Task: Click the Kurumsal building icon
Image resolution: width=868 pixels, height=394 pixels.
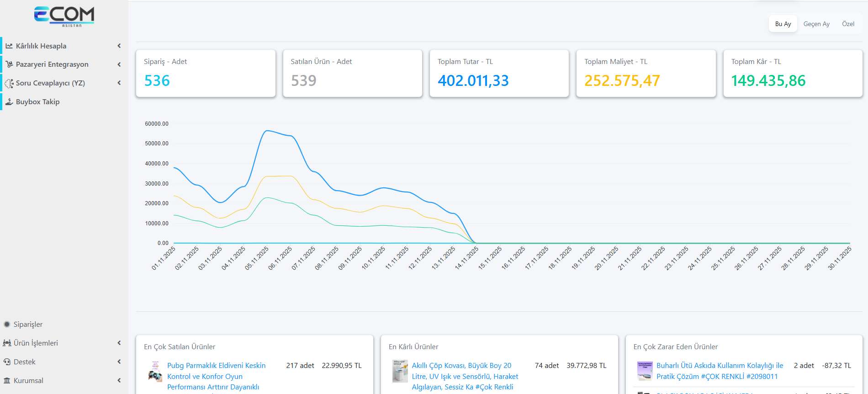Action: pyautogui.click(x=7, y=381)
